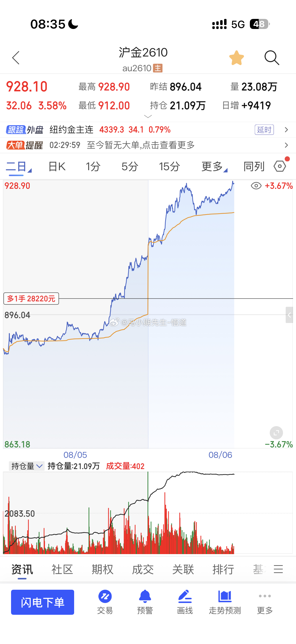Expand side panel arrow at chart edge
Screen dimensions: 296x644
(289, 315)
